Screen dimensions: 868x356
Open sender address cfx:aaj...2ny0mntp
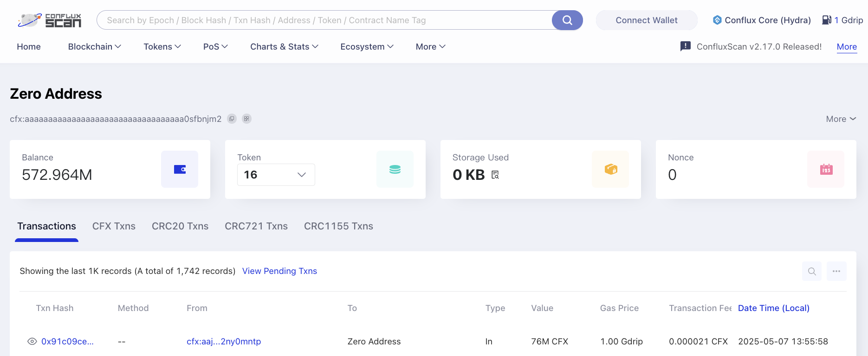(224, 342)
